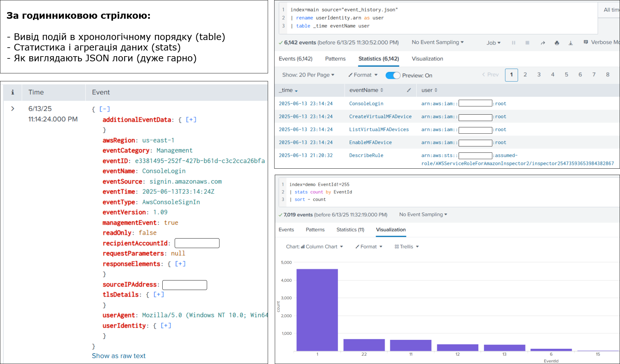
Task: Click the Event column header
Action: [101, 92]
